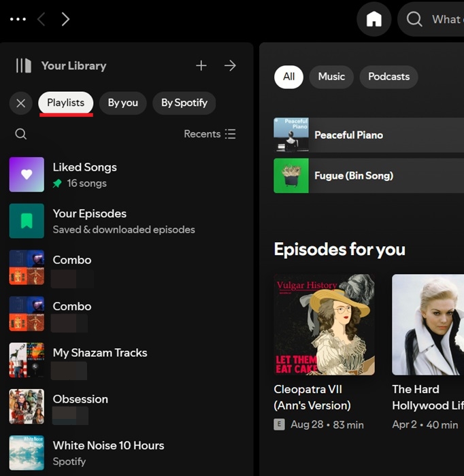Click the Obsession playlist cover
The height and width of the screenshot is (476, 464).
pos(27,407)
